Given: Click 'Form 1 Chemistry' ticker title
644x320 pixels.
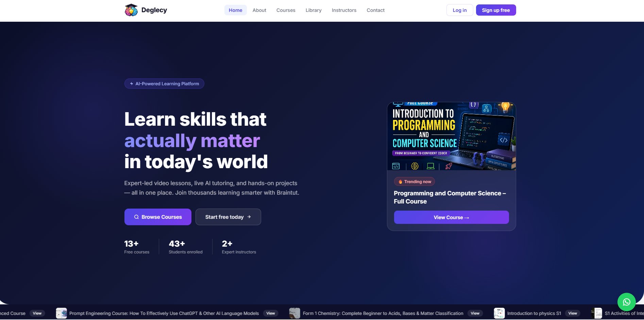Looking at the screenshot, I should (383, 313).
